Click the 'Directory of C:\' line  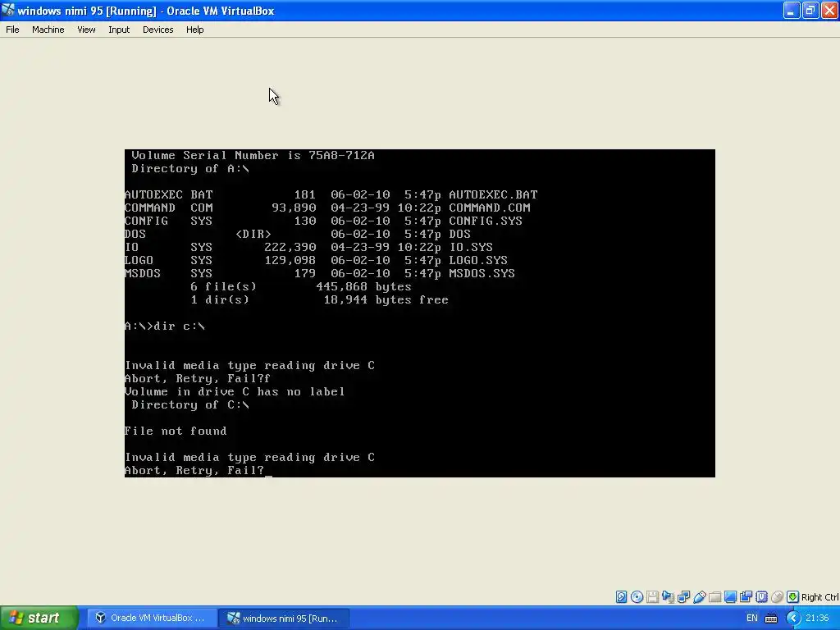pos(190,404)
